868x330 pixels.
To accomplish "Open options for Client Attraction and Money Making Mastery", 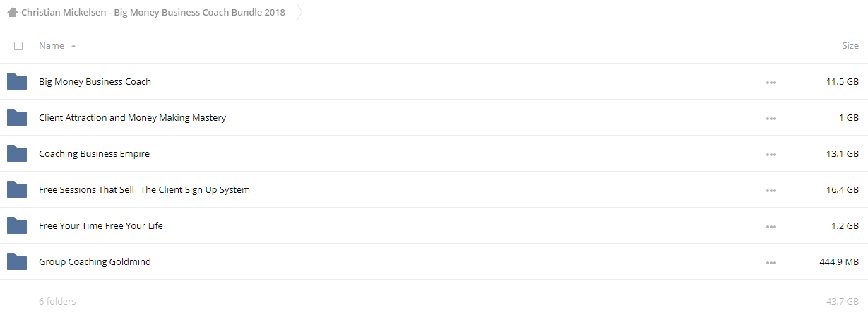I will tap(771, 119).
